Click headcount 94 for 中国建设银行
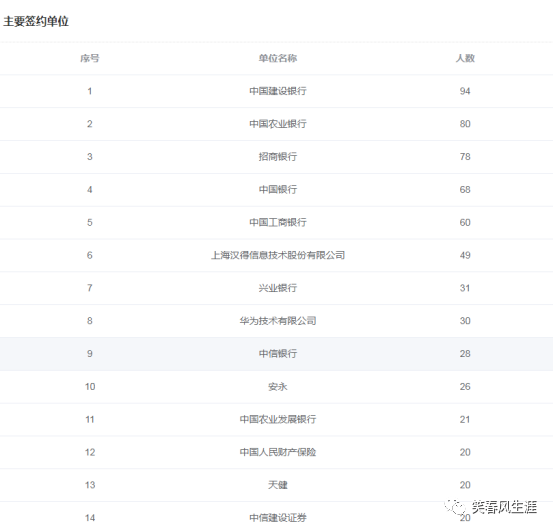 coord(465,91)
